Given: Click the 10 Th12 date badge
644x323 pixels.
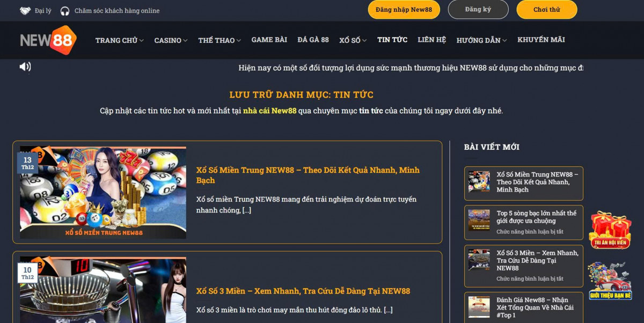Looking at the screenshot, I should pos(27,273).
